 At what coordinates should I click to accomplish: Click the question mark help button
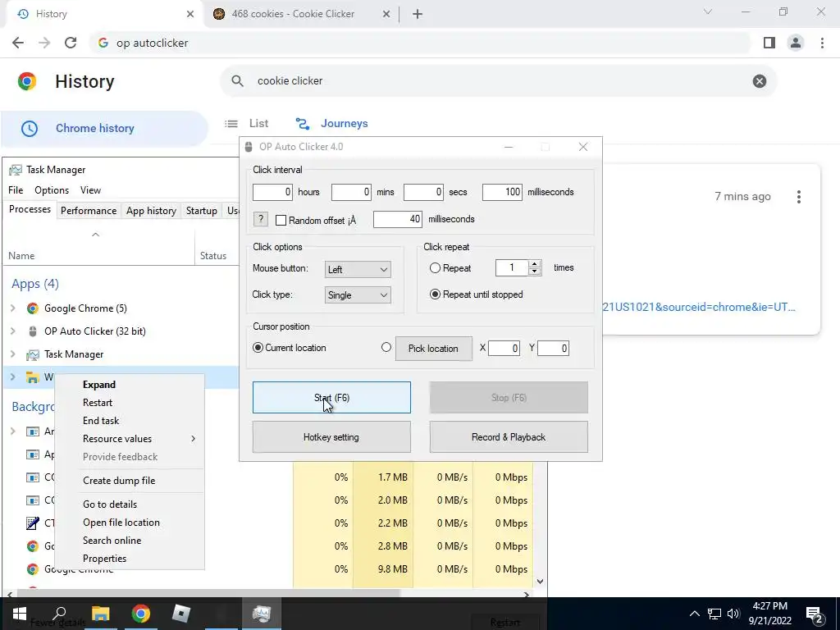point(260,219)
